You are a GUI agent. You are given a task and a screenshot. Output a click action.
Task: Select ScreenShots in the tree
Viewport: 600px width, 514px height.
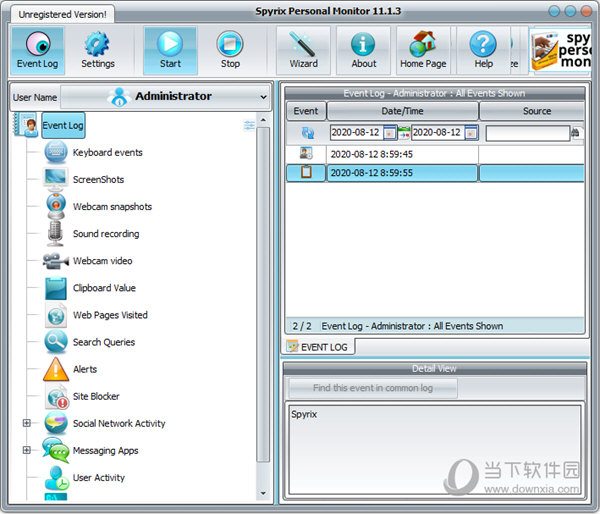pos(98,179)
